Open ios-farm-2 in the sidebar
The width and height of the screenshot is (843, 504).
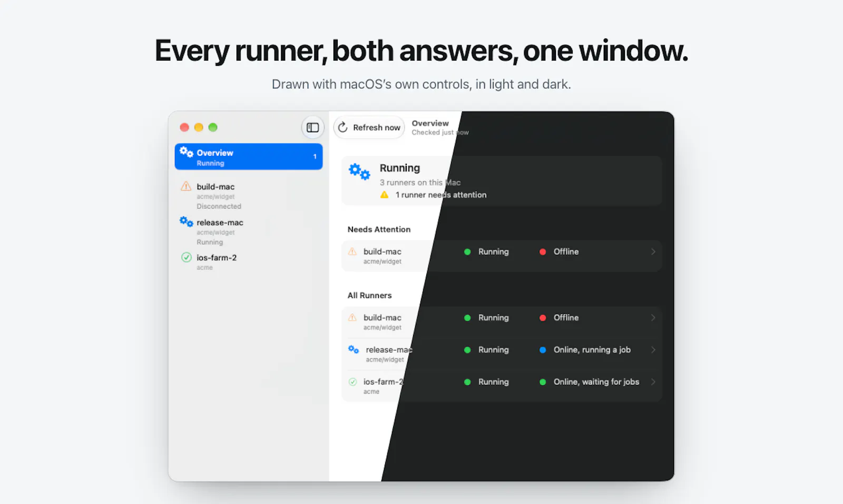[249, 262]
